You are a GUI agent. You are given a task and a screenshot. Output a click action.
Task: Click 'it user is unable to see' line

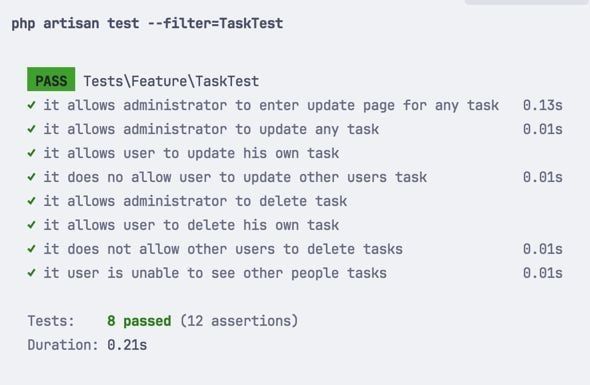(x=215, y=273)
